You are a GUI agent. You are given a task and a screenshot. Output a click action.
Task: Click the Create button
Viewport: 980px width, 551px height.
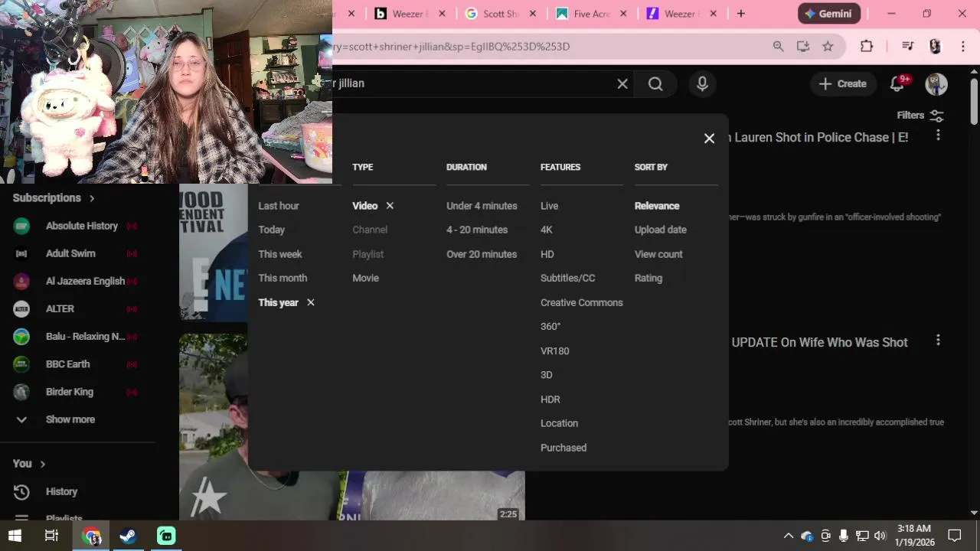click(842, 84)
